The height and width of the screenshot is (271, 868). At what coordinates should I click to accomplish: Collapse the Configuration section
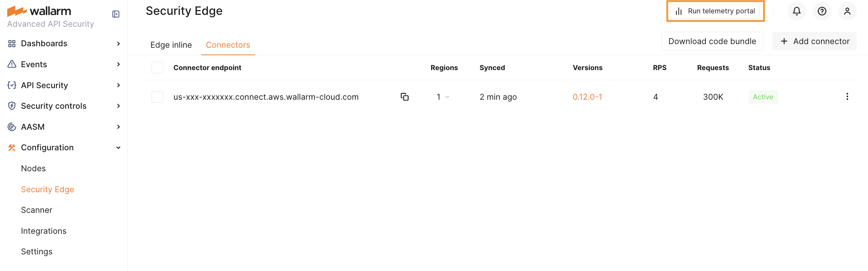point(118,147)
